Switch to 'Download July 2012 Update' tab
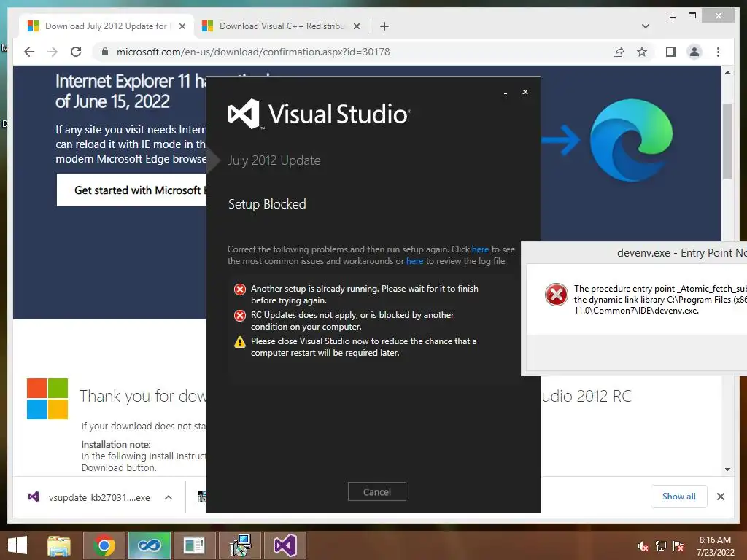747x560 pixels. [105, 26]
